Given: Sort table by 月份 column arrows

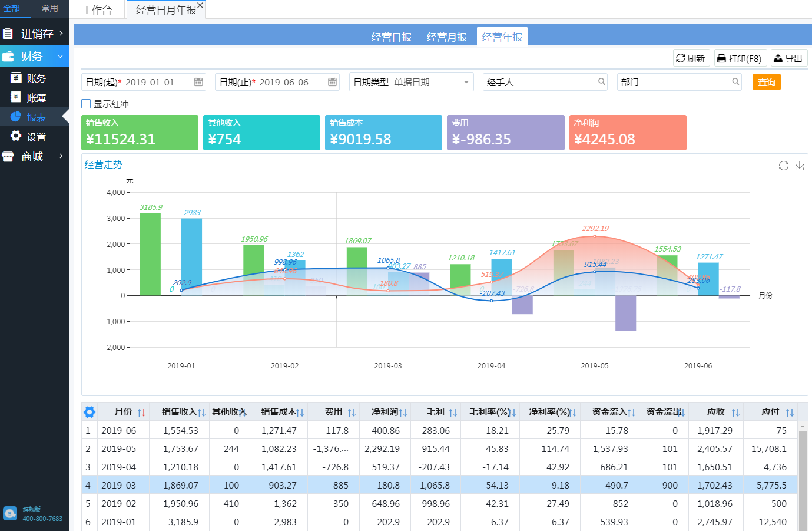Looking at the screenshot, I should 141,413.
